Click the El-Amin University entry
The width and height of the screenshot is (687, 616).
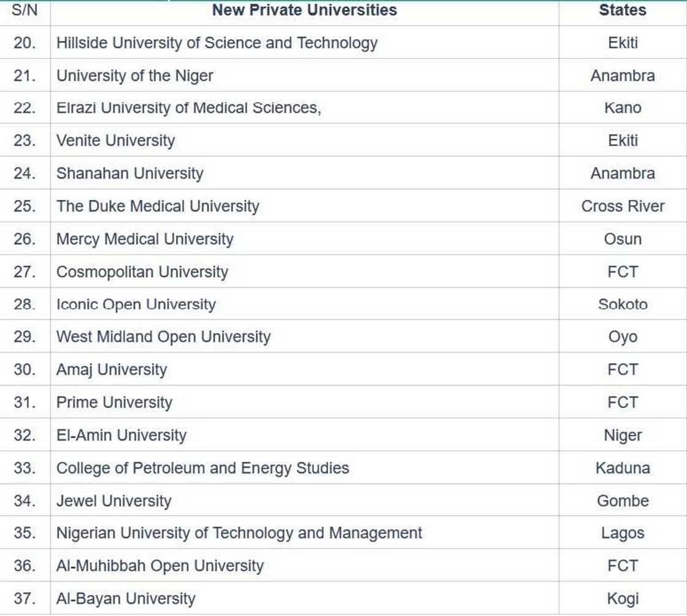[x=121, y=435]
